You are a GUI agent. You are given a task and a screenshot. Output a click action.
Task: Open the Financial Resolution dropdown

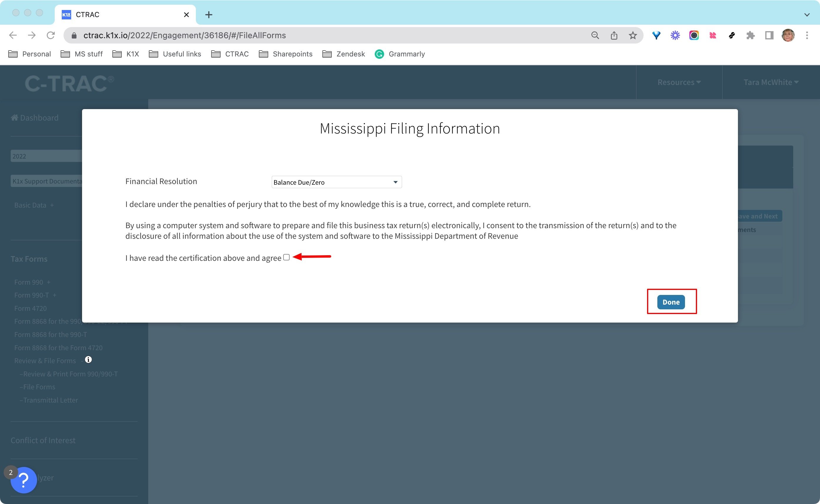pos(336,182)
